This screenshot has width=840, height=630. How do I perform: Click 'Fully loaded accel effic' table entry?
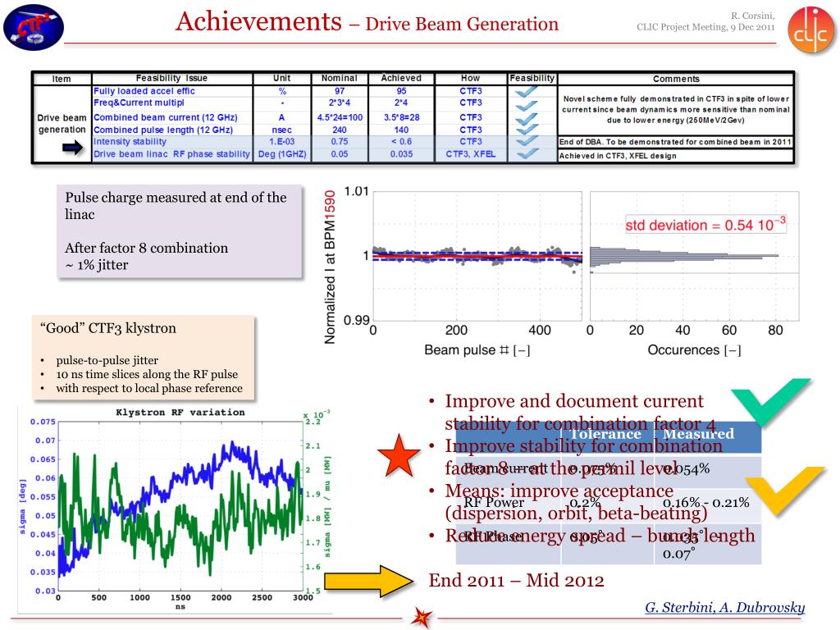pyautogui.click(x=144, y=91)
